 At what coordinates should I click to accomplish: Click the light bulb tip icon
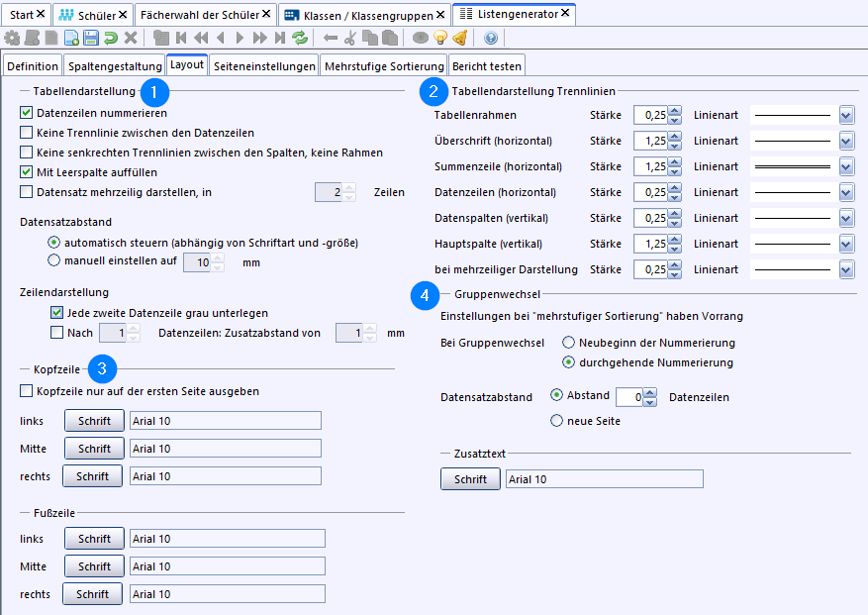point(440,38)
